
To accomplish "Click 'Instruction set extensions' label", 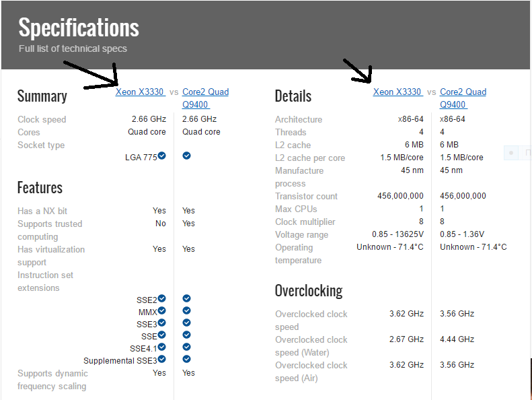I will pyautogui.click(x=46, y=281).
